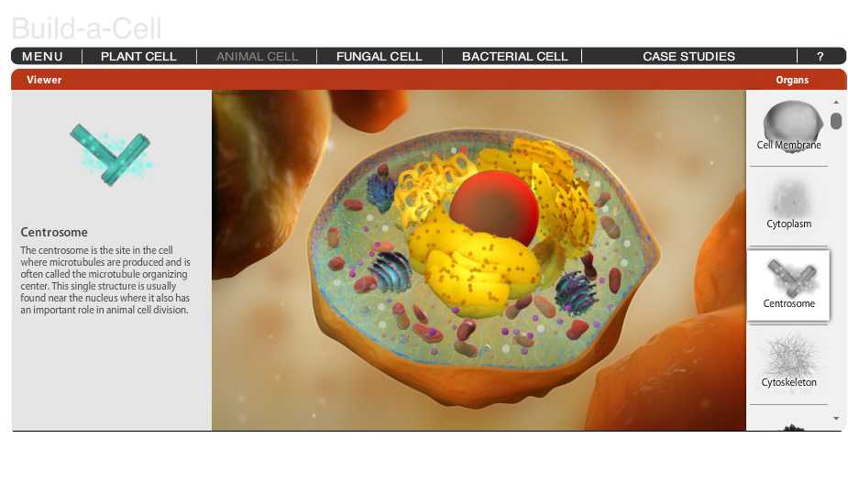Select the greyed Animal Cell tab
848x504 pixels.
[x=258, y=56]
